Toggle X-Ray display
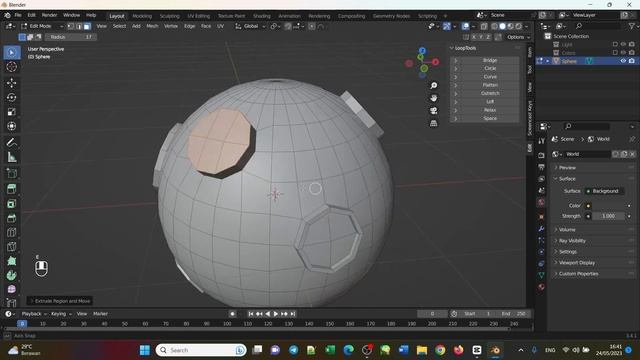This screenshot has height=360, width=640. (x=484, y=26)
